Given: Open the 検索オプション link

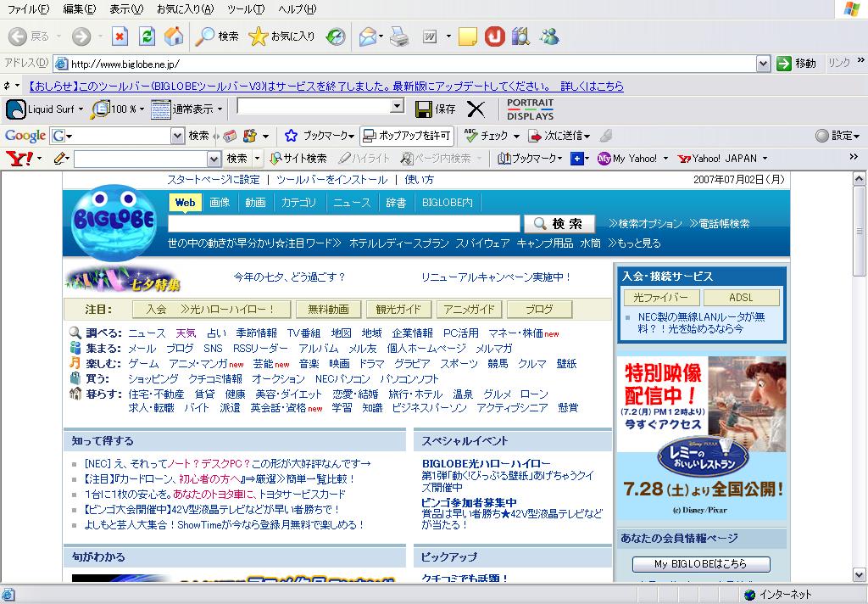Looking at the screenshot, I should click(645, 224).
